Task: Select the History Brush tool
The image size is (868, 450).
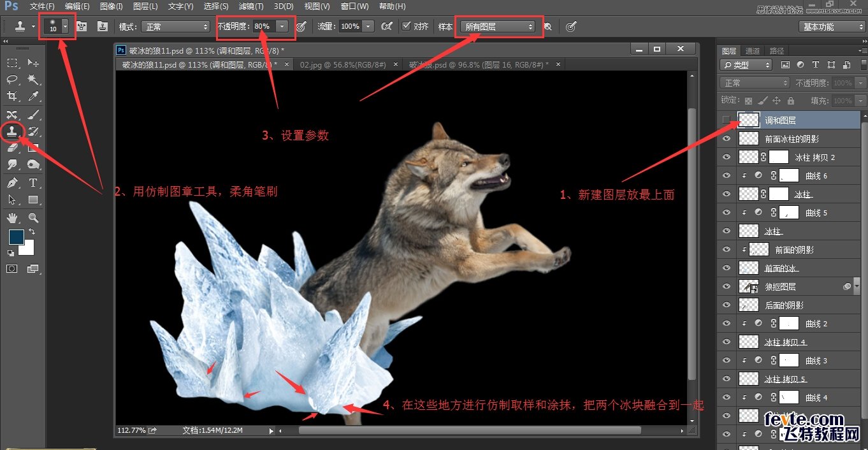Action: click(33, 131)
